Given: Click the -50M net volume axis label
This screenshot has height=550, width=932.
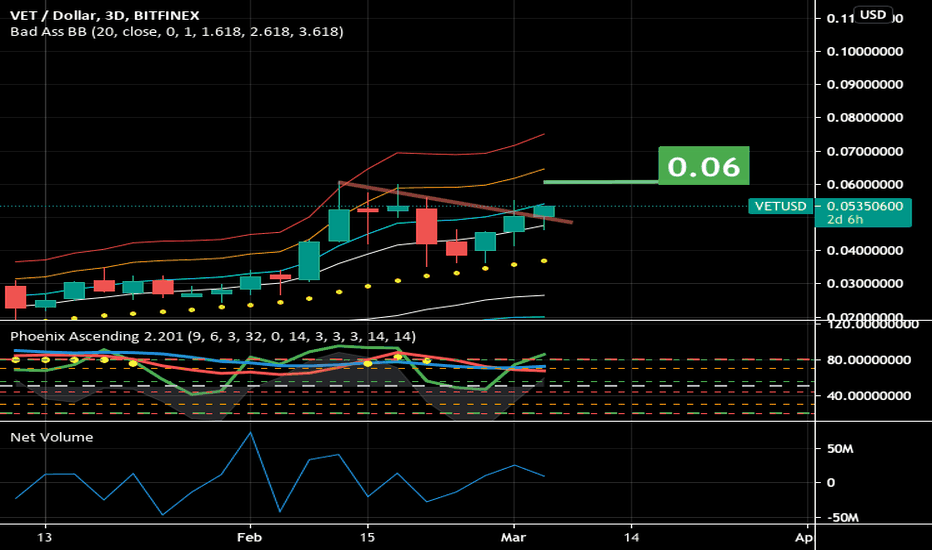Looking at the screenshot, I should [842, 517].
